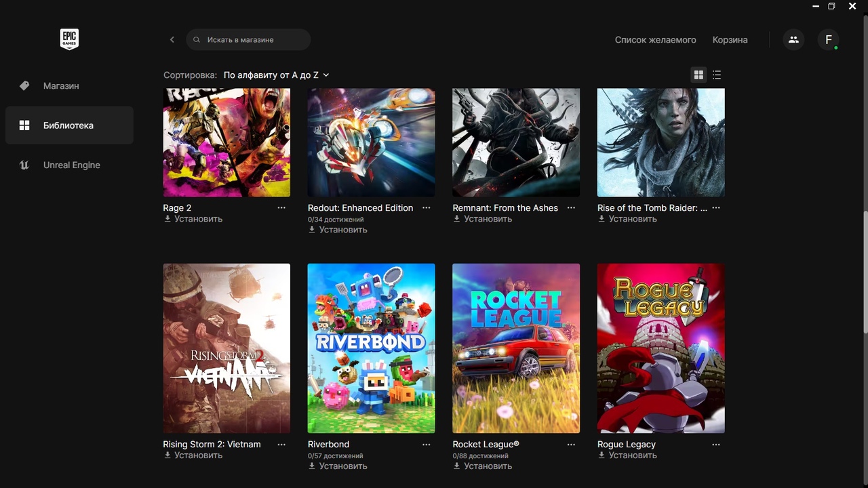Click the Rocket League® title text
The width and height of the screenshot is (868, 488).
(x=486, y=445)
